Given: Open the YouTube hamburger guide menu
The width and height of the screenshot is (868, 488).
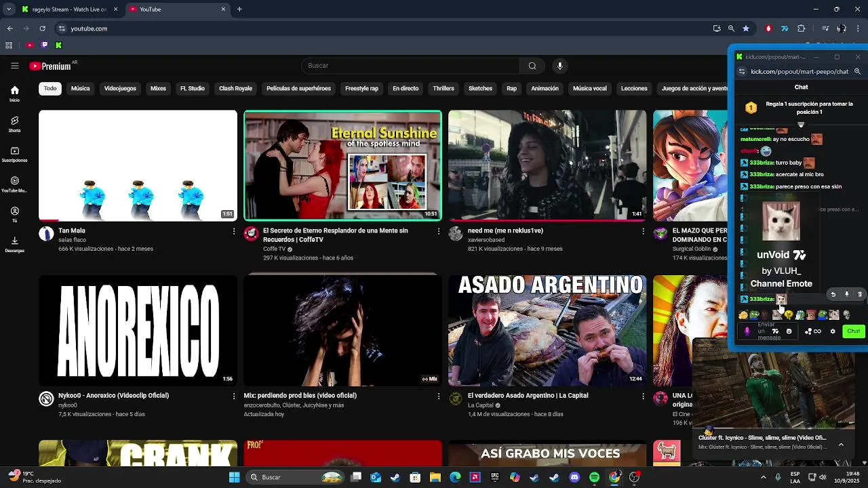Looking at the screenshot, I should [x=14, y=66].
